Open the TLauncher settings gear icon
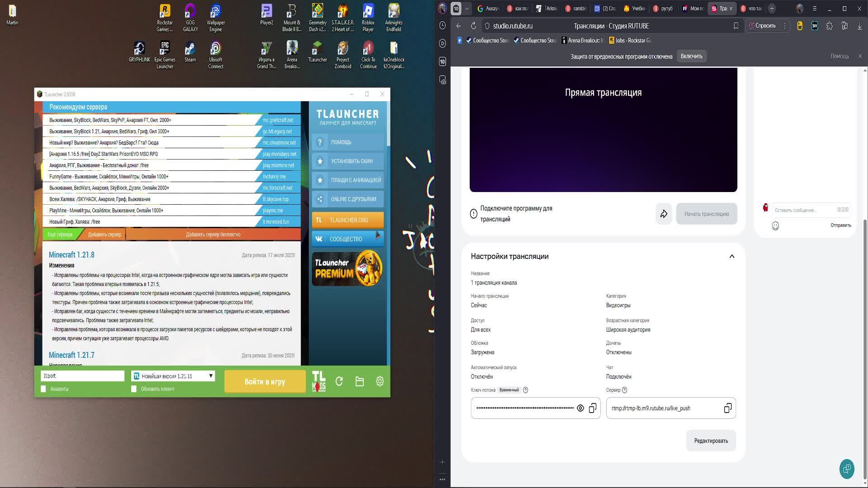This screenshot has height=488, width=868. [380, 381]
